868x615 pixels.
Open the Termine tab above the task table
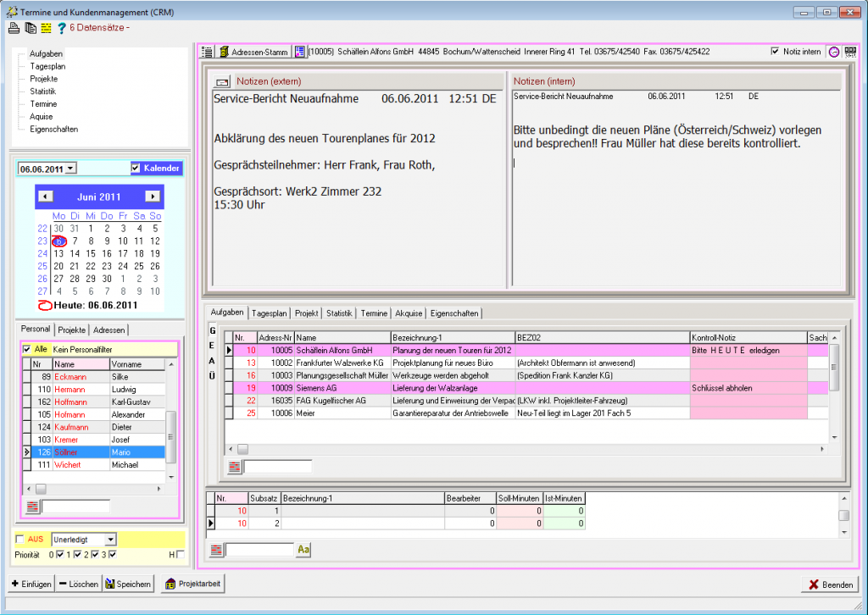coord(374,313)
